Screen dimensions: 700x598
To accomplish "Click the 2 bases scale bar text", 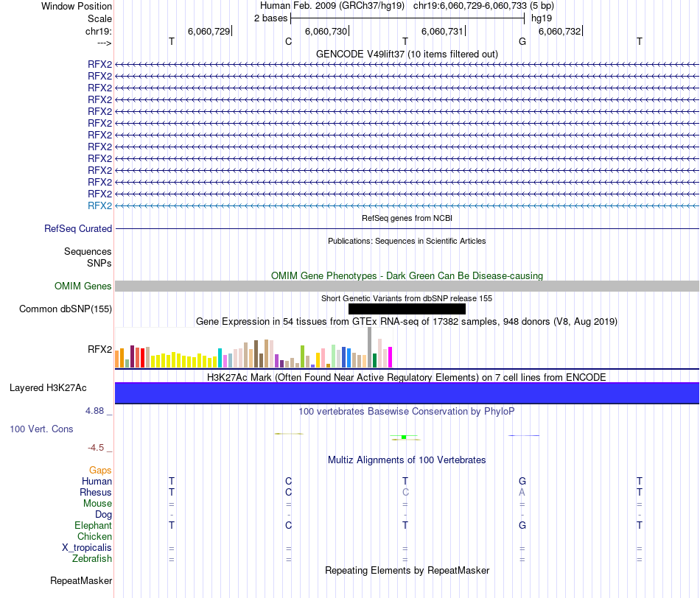I will click(270, 18).
